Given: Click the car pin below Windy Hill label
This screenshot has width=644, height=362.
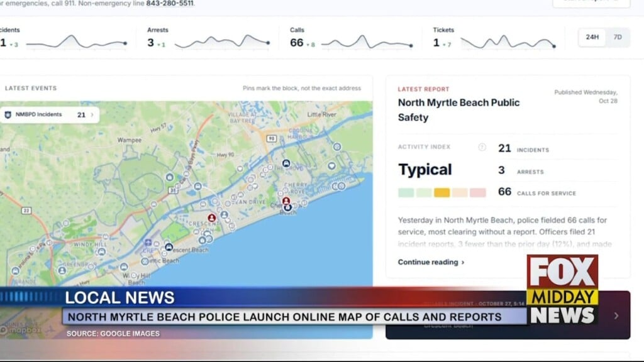Looking at the screenshot, I should point(101,251).
